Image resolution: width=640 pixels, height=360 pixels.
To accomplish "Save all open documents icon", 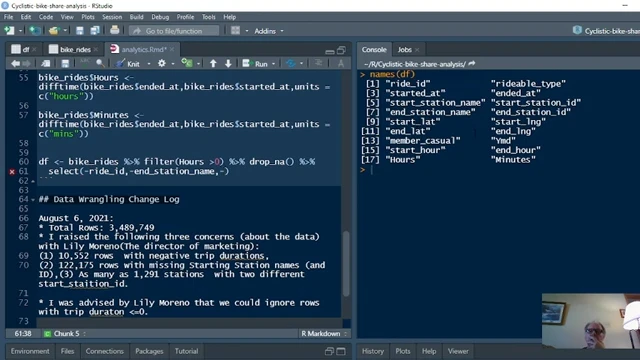I will (x=95, y=31).
